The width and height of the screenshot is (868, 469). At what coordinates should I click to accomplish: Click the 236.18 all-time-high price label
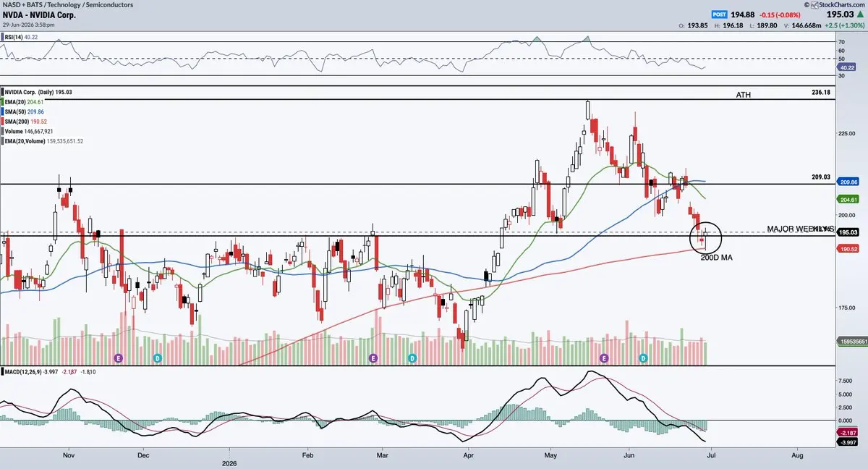(820, 93)
